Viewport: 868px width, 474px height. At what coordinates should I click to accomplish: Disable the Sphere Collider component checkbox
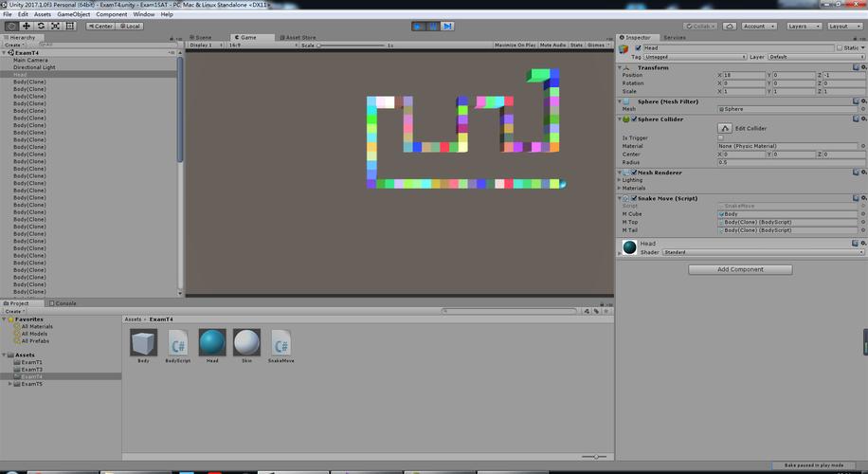pos(634,119)
